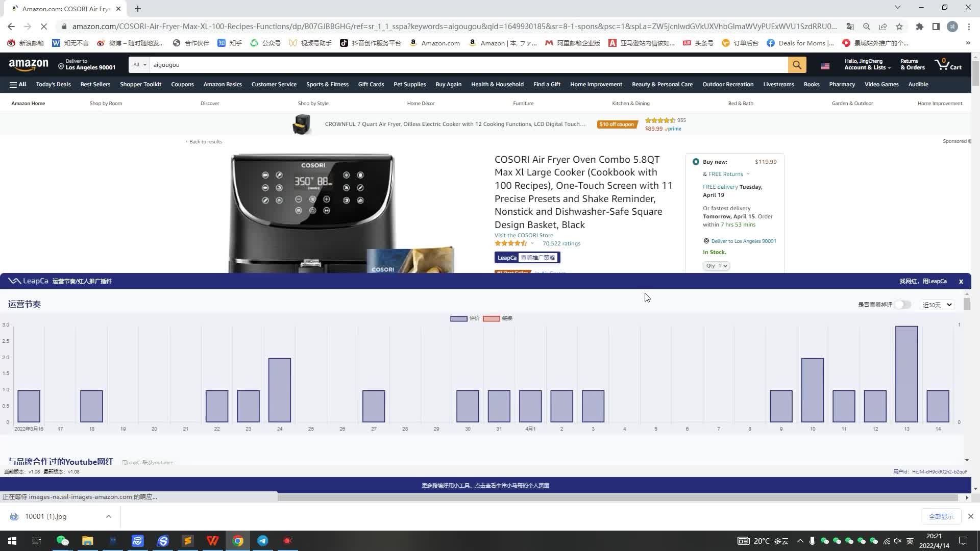Screen dimensions: 980x551
Task: Open the time range dropdown in LeapCa
Action: point(937,305)
